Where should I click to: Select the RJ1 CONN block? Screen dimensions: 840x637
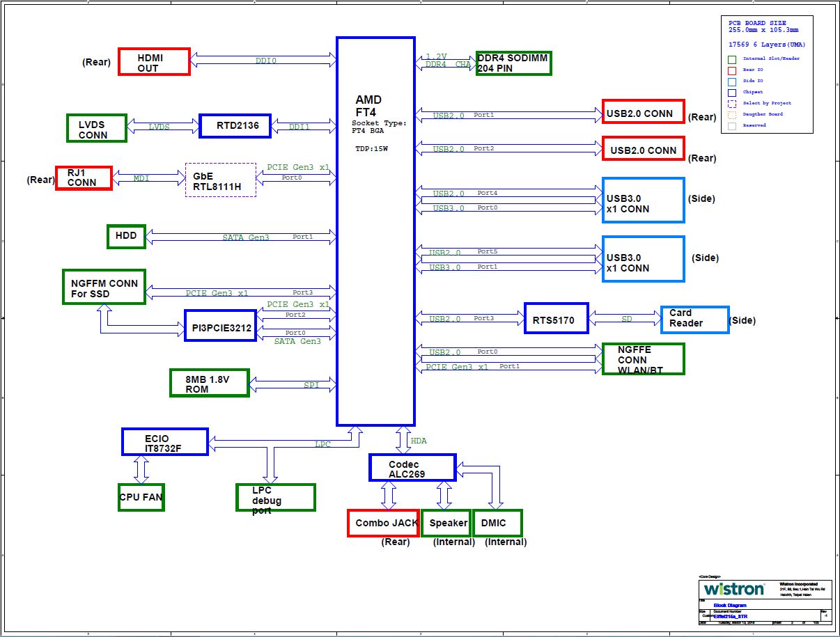point(84,178)
